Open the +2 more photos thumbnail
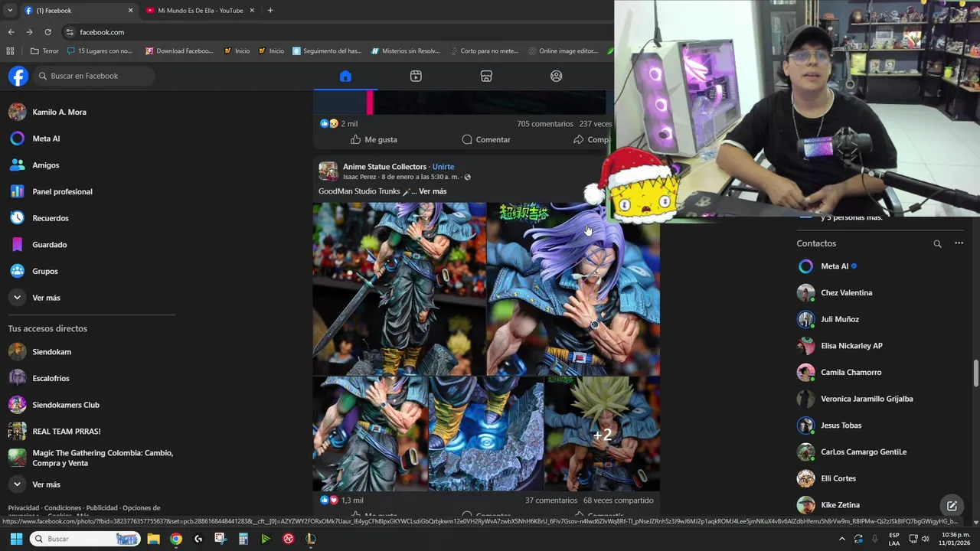980x551 pixels. [x=603, y=434]
